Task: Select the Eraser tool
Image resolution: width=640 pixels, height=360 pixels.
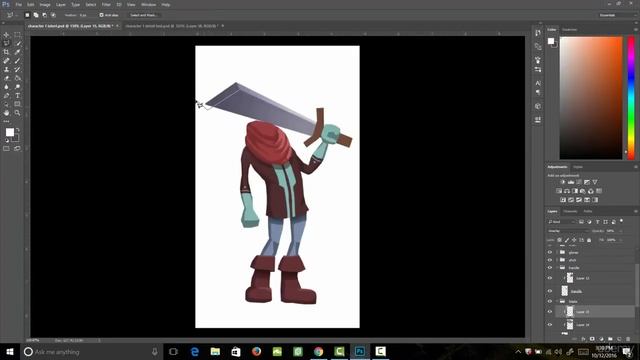Action: point(6,78)
